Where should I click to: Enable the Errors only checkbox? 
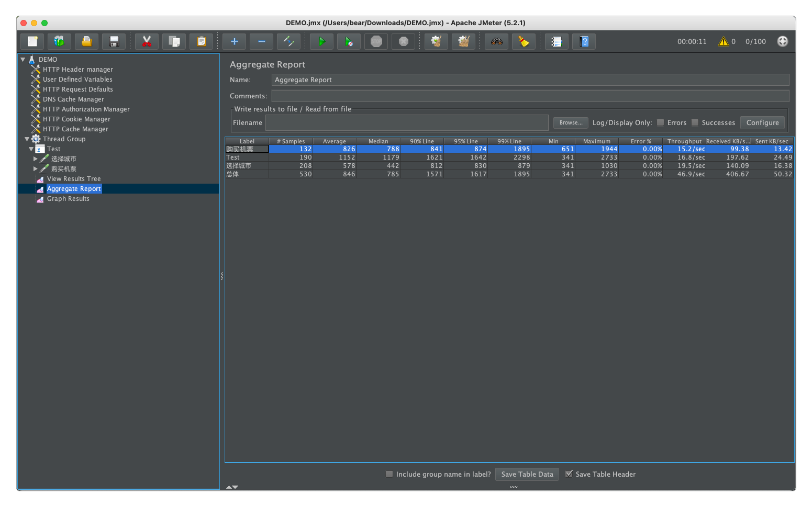click(x=661, y=122)
